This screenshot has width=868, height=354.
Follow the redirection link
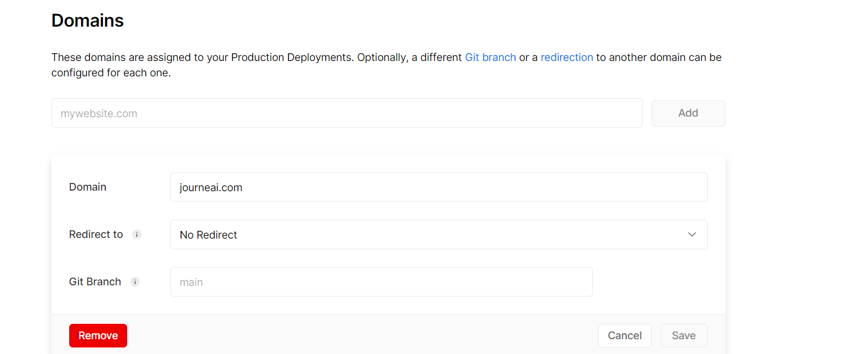point(566,57)
